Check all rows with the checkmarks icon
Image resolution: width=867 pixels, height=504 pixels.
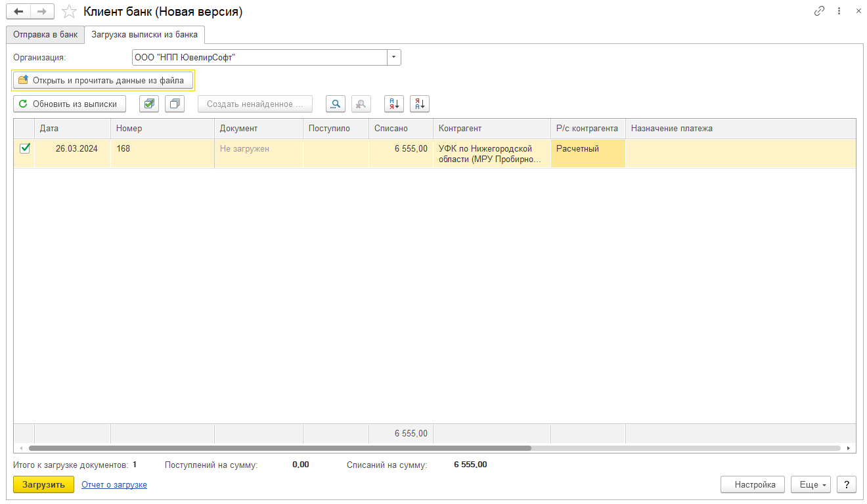(149, 104)
